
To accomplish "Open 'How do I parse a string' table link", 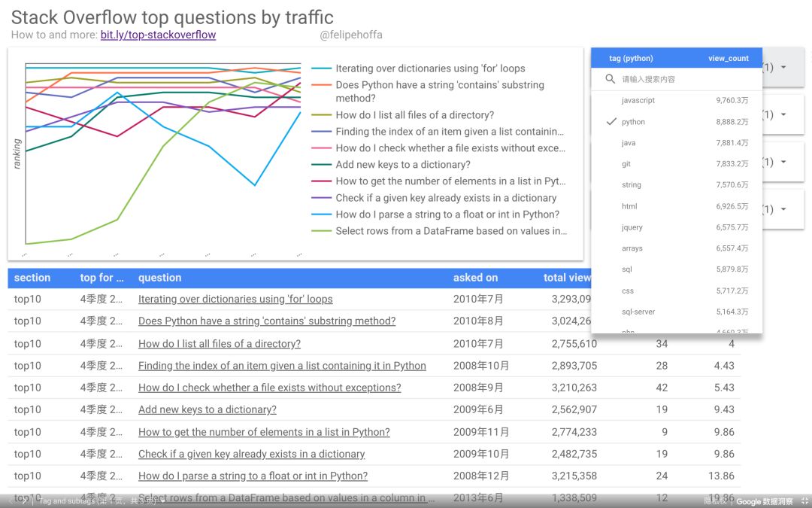I will click(x=253, y=476).
